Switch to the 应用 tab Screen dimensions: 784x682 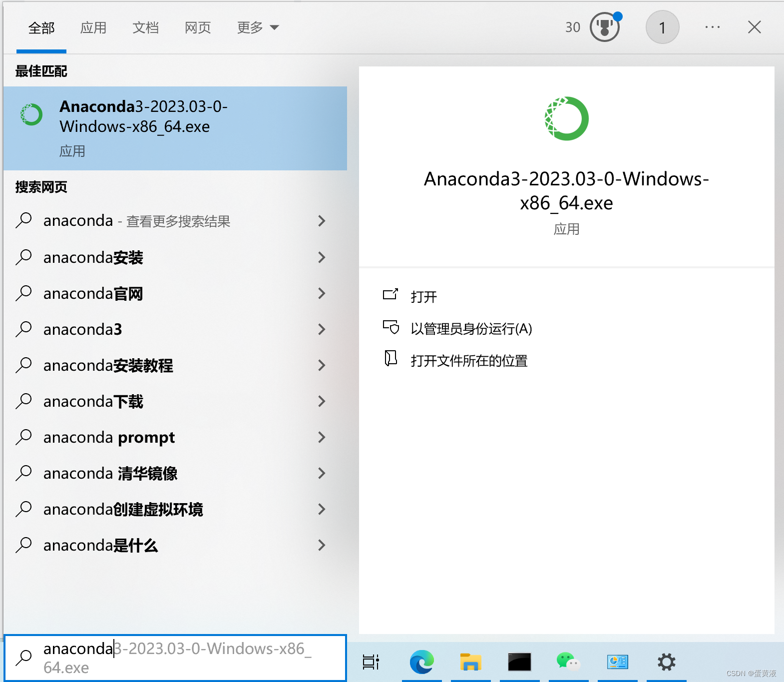click(x=93, y=28)
